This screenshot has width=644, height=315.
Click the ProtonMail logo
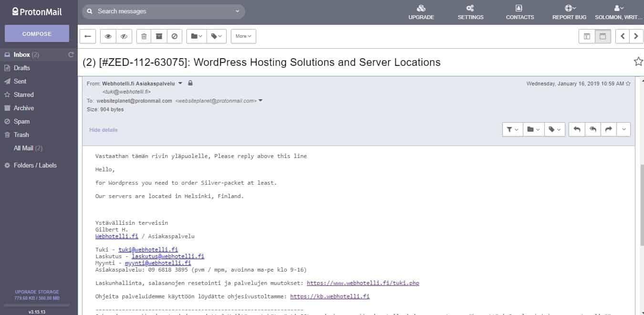[x=37, y=11]
